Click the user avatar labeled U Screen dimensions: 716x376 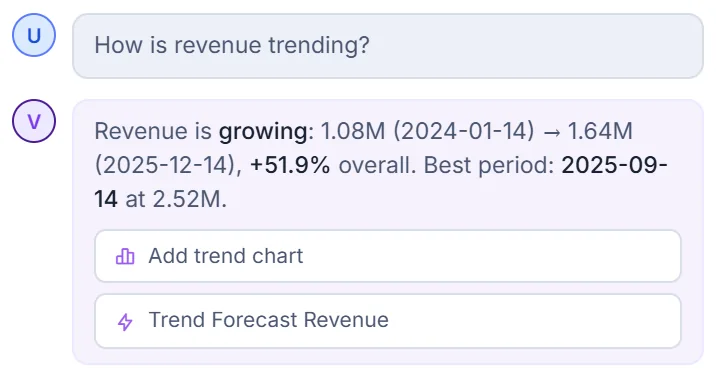pos(34,35)
